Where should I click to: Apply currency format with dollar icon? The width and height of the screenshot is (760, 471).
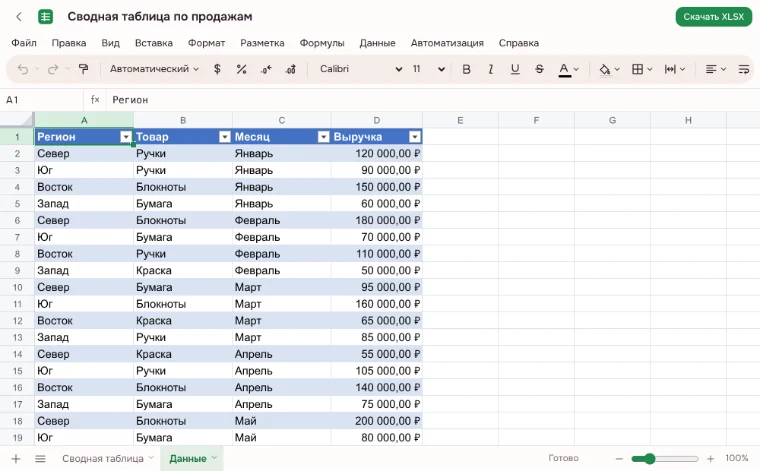pyautogui.click(x=217, y=69)
